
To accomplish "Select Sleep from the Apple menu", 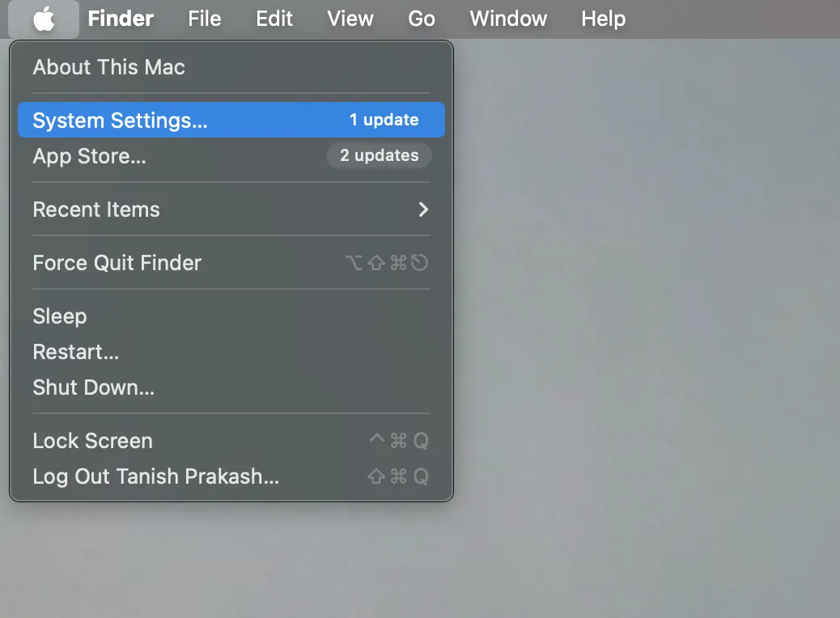I will click(231, 316).
